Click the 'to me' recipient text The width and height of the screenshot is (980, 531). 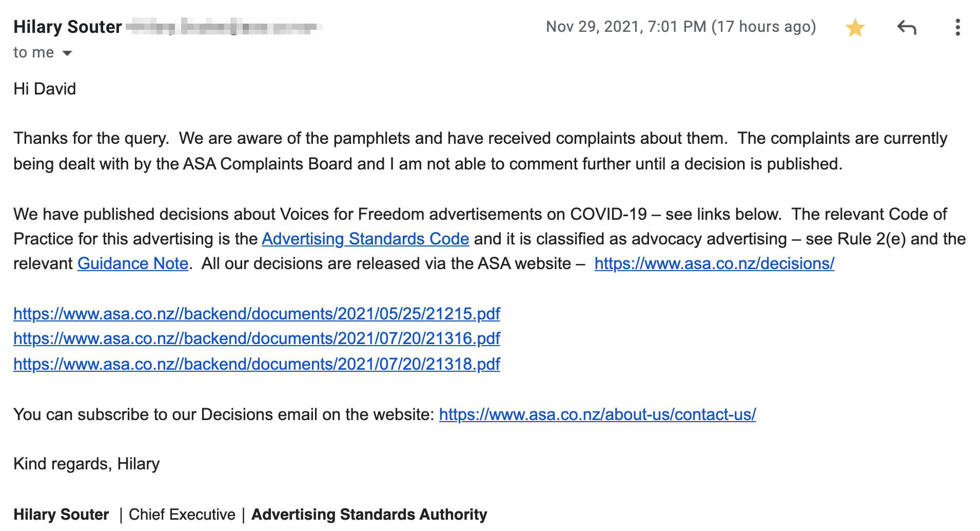(x=33, y=52)
